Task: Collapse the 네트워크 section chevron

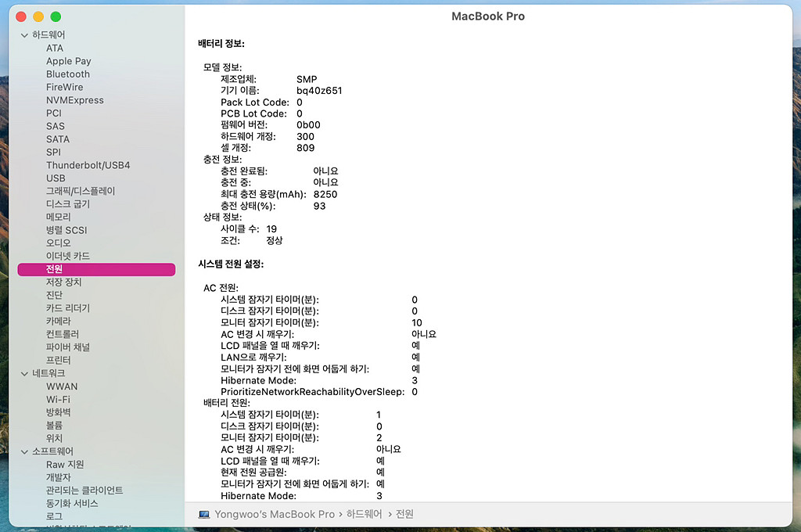Action: click(x=24, y=373)
